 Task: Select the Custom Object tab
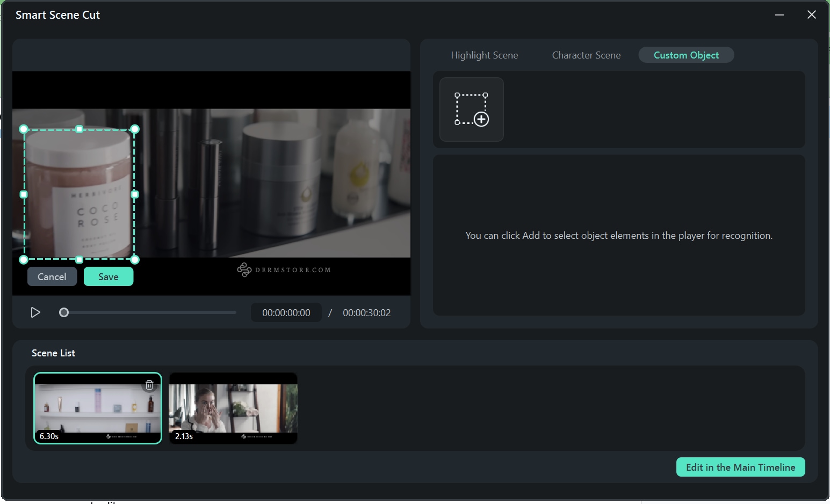686,55
